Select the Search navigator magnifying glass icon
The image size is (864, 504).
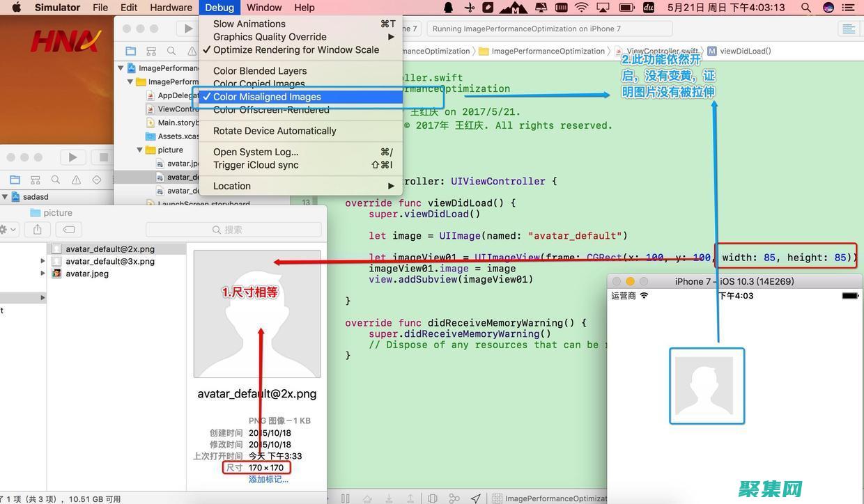(171, 50)
